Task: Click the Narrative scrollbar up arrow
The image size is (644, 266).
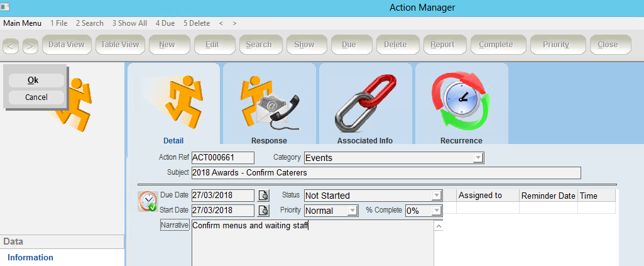Action: click(439, 226)
